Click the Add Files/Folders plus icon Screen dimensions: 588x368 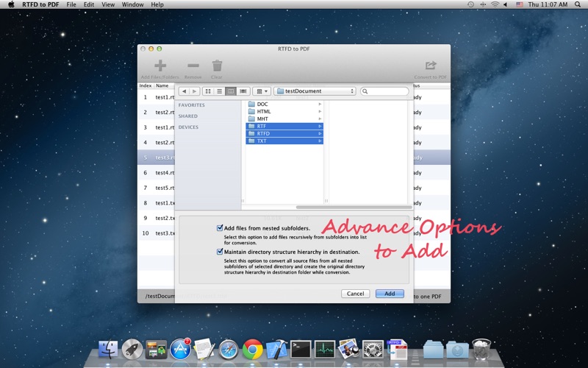(x=160, y=66)
